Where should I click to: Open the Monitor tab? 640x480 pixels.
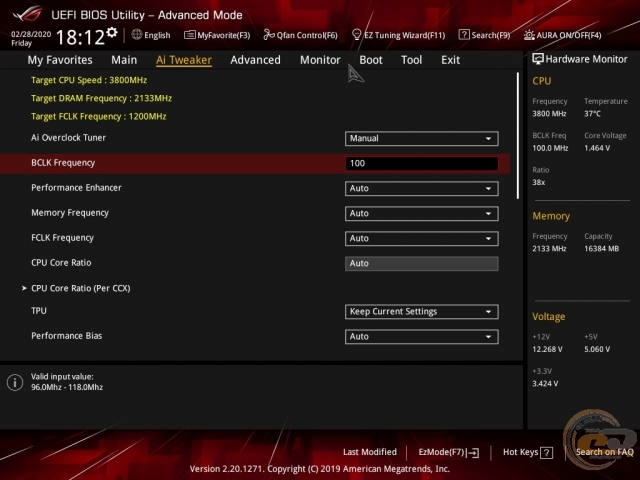tap(320, 60)
